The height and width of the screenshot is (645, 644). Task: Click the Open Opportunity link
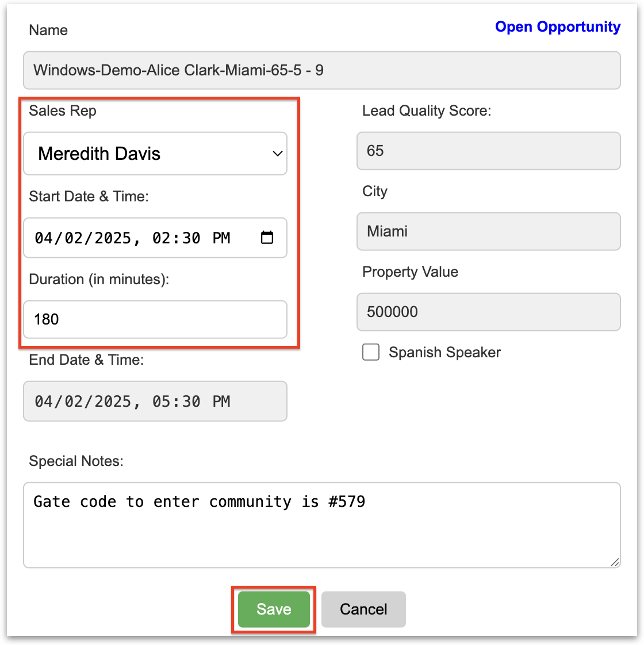click(x=557, y=27)
